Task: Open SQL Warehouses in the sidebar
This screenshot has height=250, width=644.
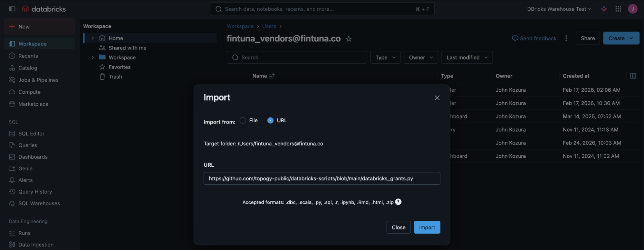Action: [39, 203]
